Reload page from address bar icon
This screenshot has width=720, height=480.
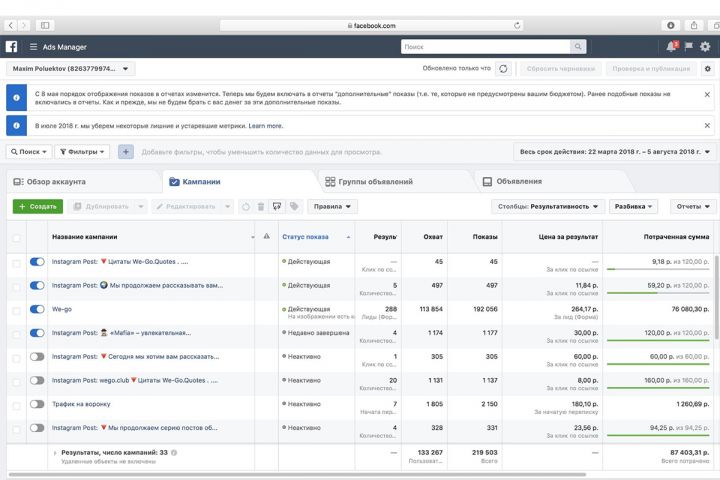[x=517, y=25]
